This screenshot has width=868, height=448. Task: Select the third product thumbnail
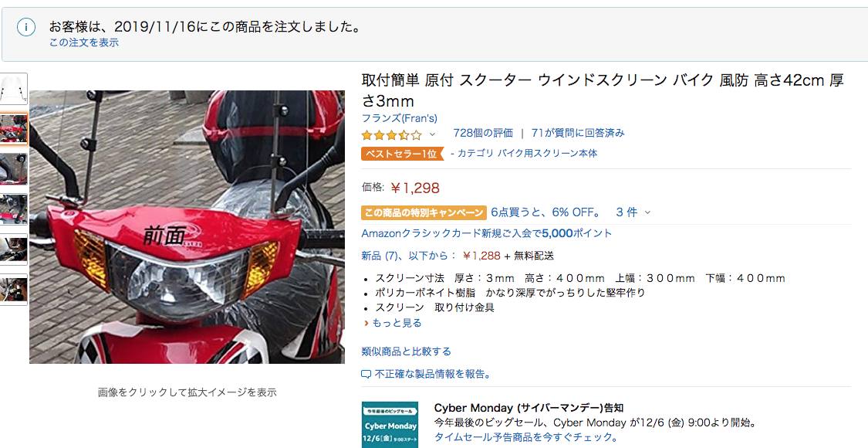(x=13, y=170)
